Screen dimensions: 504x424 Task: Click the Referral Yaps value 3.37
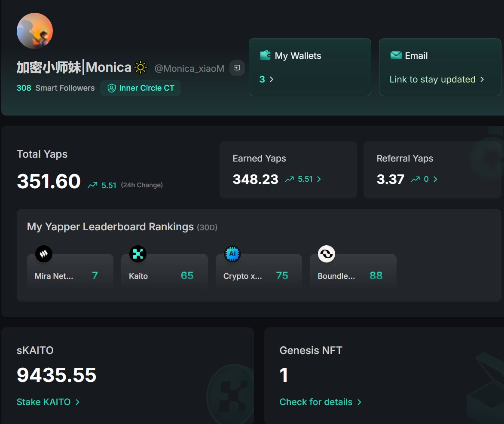390,179
